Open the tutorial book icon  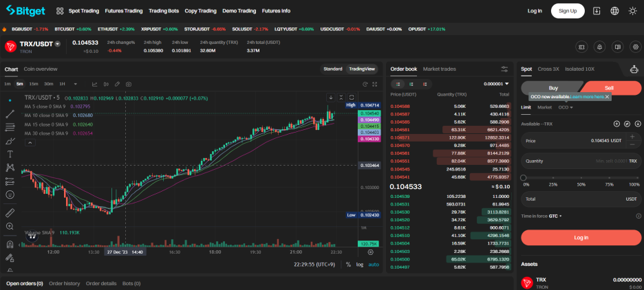[617, 47]
